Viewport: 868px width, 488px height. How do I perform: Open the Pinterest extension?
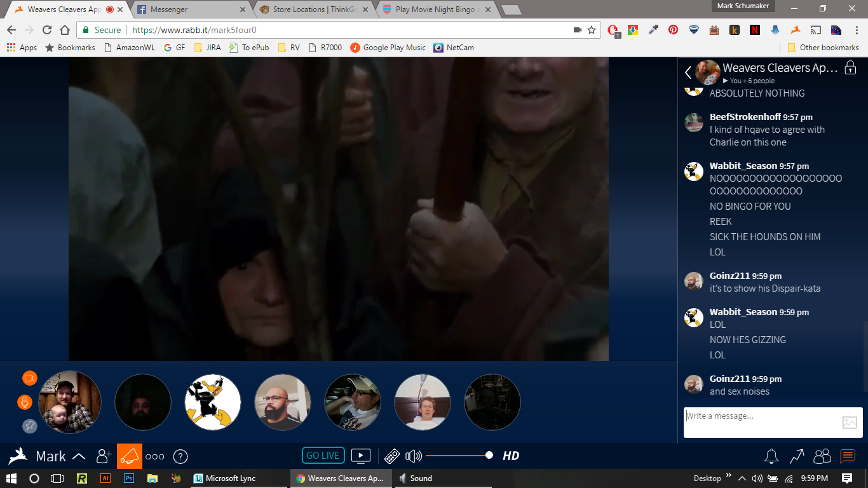click(673, 30)
